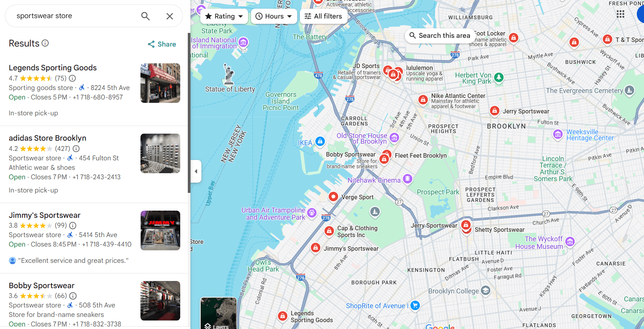This screenshot has height=329, width=644.
Task: View Bobby Sportswear store photo
Action: point(160,301)
